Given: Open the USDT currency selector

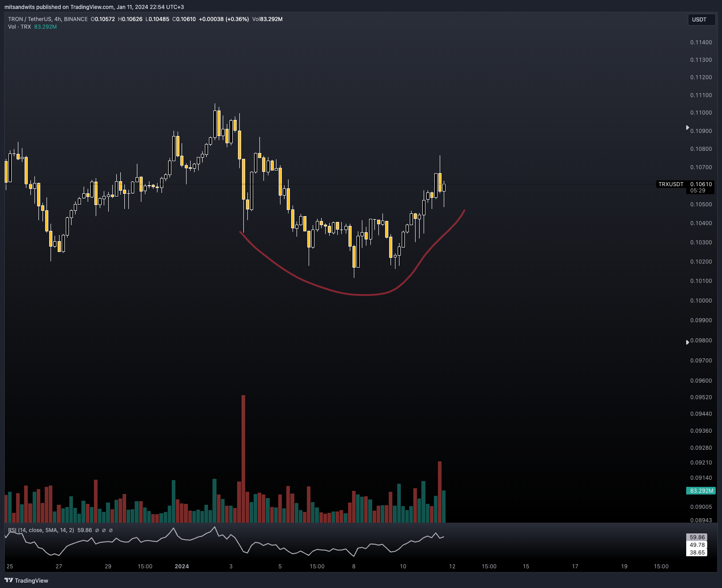Looking at the screenshot, I should [x=701, y=20].
